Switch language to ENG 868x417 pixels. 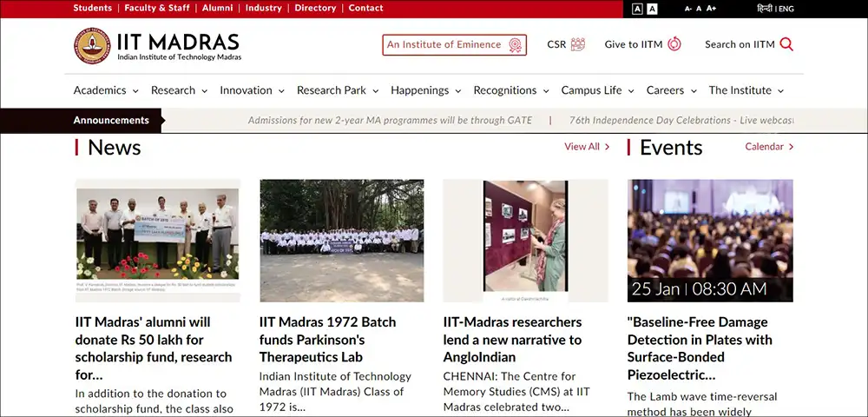pos(786,9)
